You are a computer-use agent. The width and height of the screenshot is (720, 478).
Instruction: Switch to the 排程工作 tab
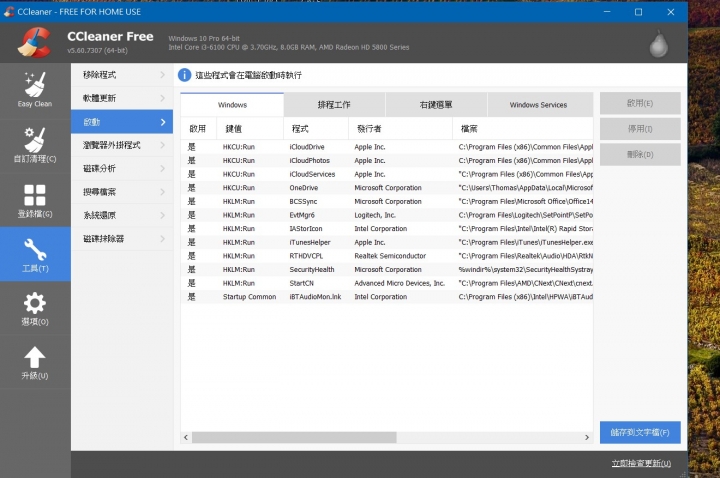pos(334,105)
